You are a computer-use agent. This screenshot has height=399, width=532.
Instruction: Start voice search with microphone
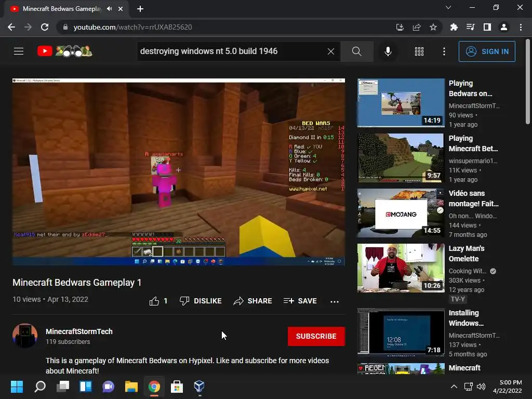(388, 51)
